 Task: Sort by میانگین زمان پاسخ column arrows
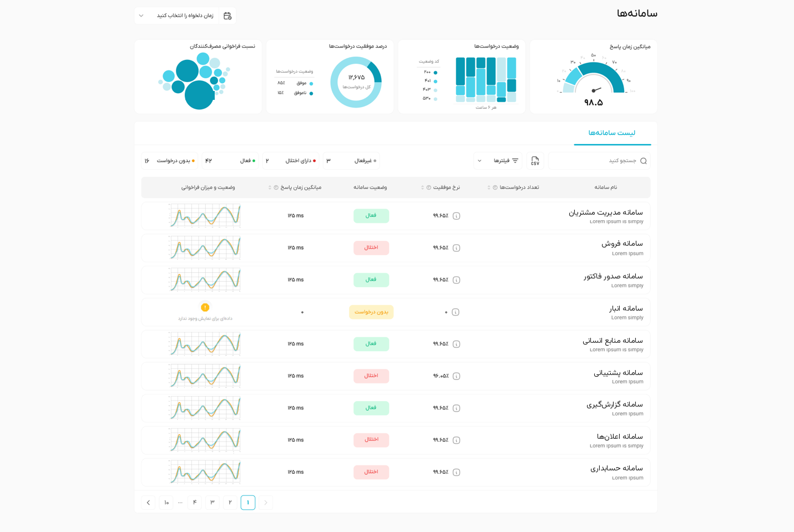[270, 188]
